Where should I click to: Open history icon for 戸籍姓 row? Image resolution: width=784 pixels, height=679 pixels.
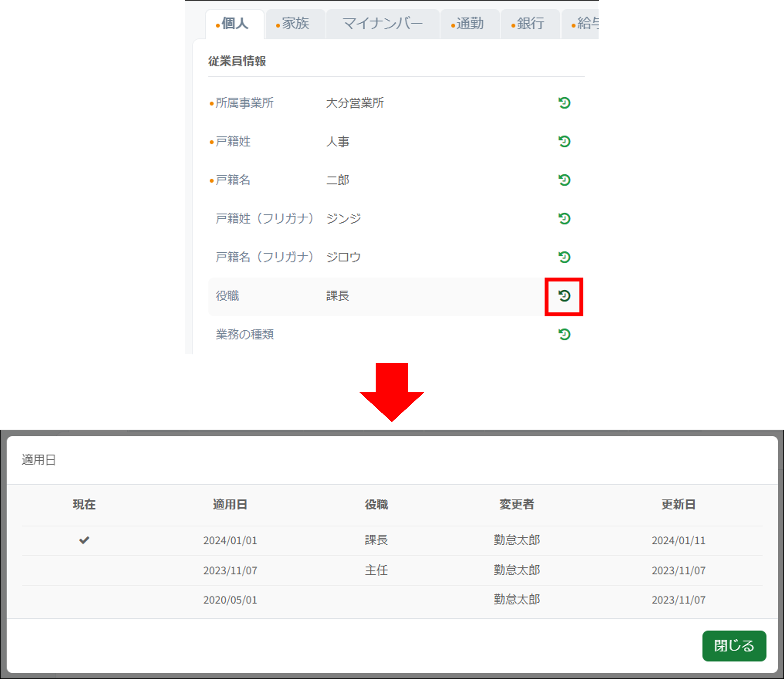(564, 141)
